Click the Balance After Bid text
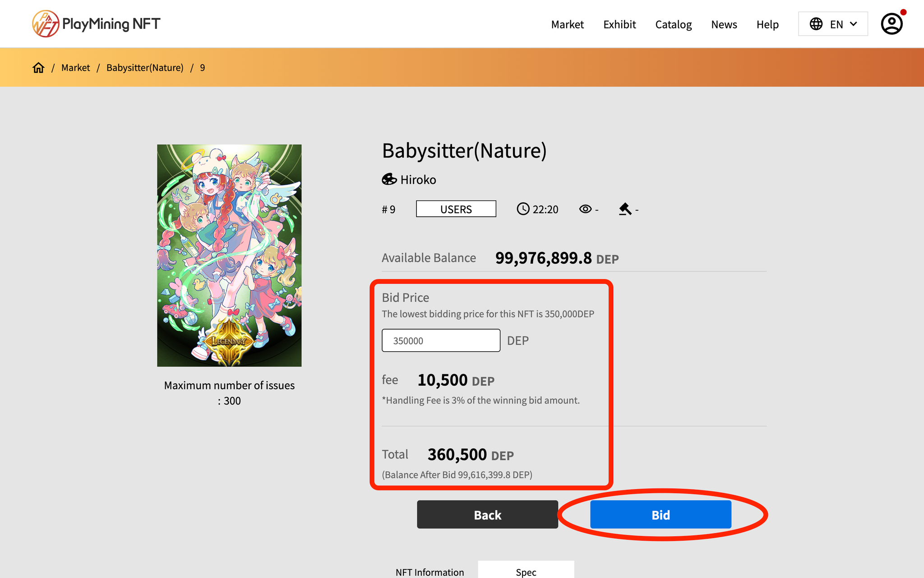The image size is (924, 578). (457, 475)
